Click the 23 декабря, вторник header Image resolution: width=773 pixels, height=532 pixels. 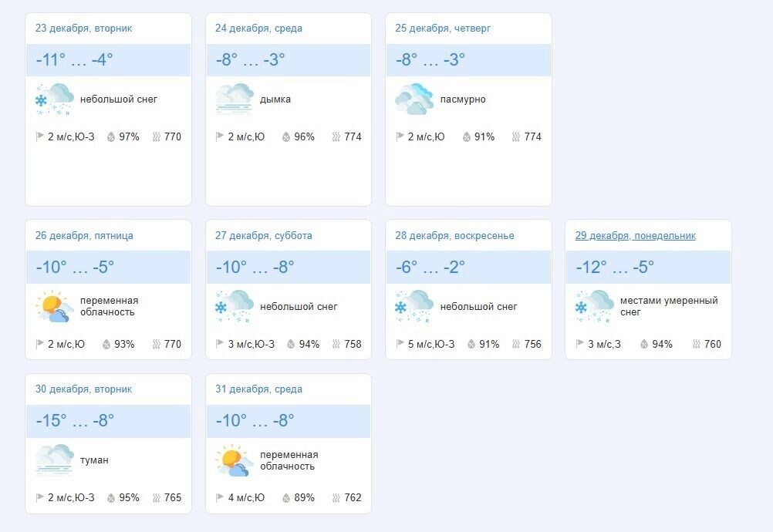point(86,28)
